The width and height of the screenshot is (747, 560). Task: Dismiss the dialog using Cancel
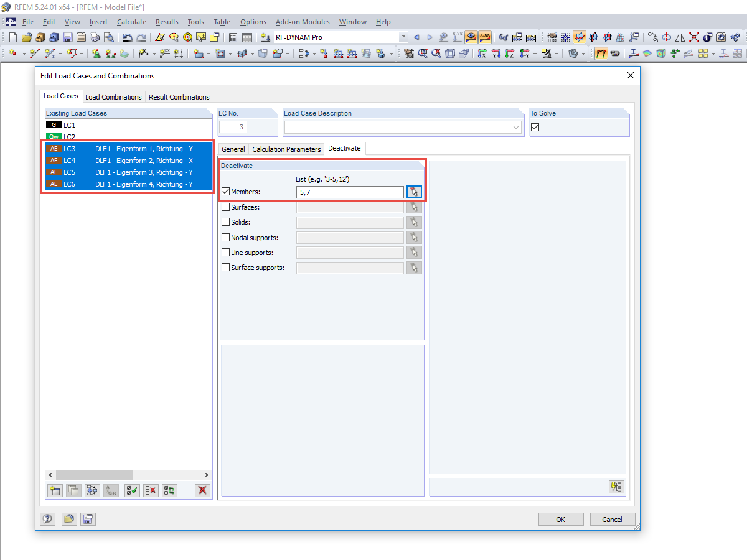click(x=613, y=519)
